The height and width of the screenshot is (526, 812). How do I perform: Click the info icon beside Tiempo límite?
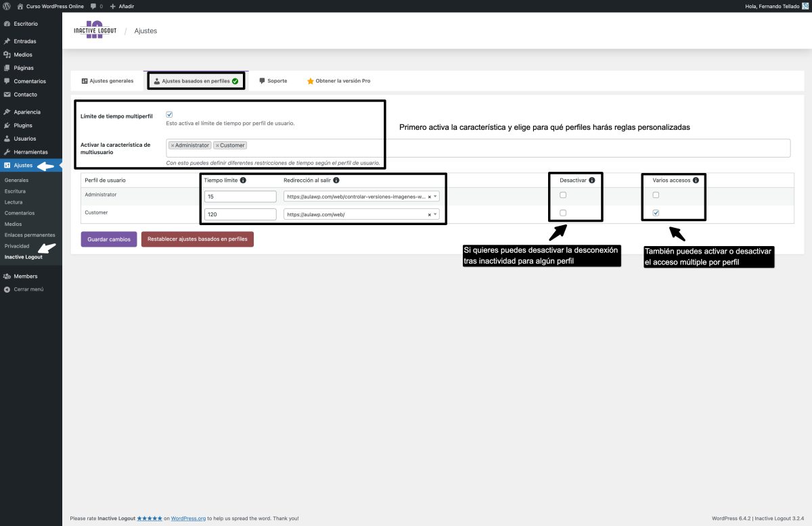coord(243,181)
